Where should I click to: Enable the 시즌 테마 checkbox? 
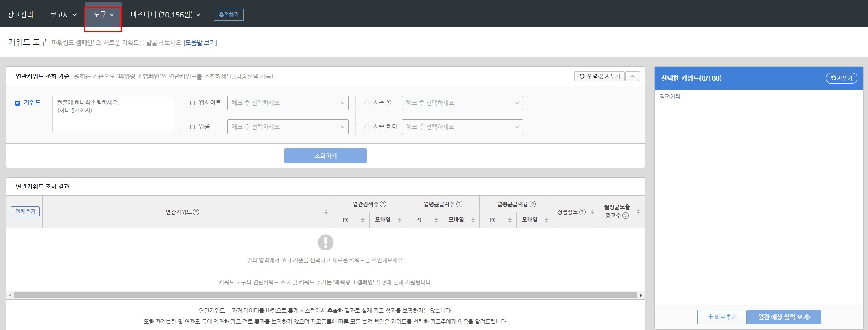[x=367, y=127]
